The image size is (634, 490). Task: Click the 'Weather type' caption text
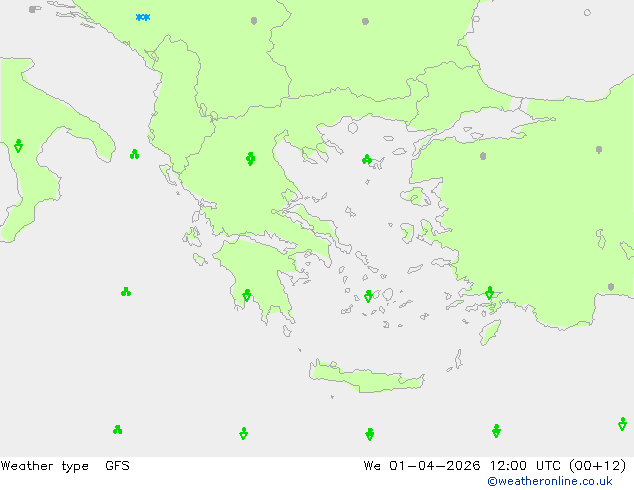[45, 466]
